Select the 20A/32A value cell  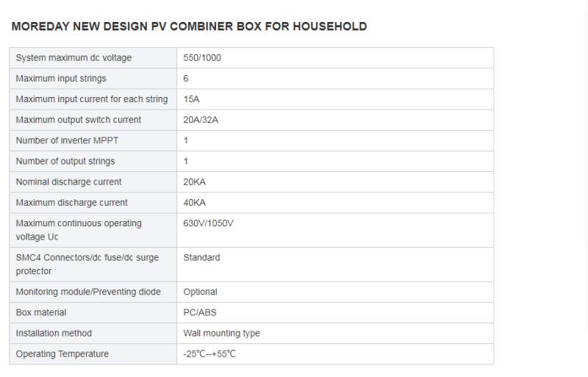(x=201, y=120)
